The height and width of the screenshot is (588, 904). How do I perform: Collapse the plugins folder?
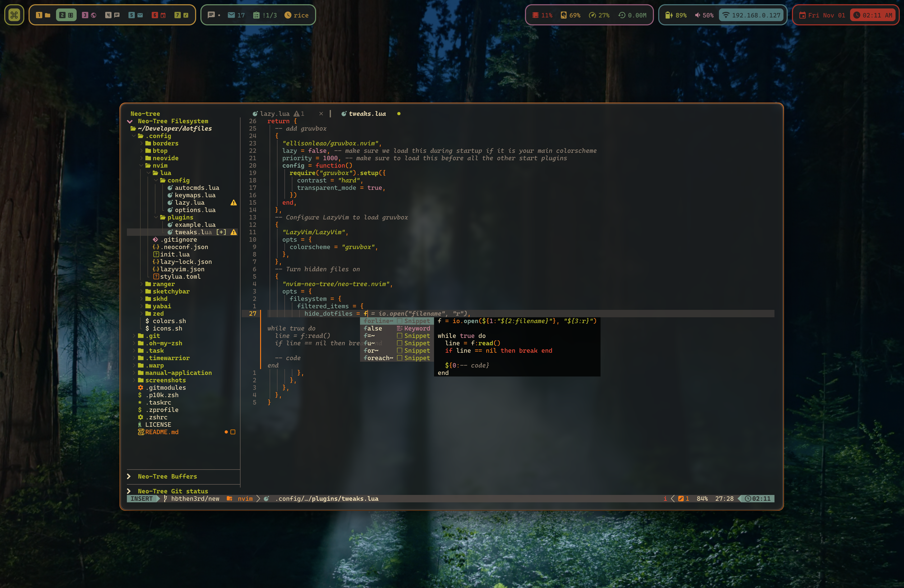[177, 217]
